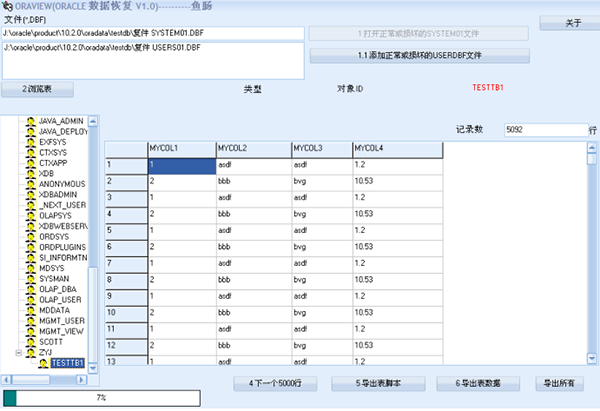Click the 记录数 field showing 5092
The height and width of the screenshot is (411, 600).
[546, 130]
